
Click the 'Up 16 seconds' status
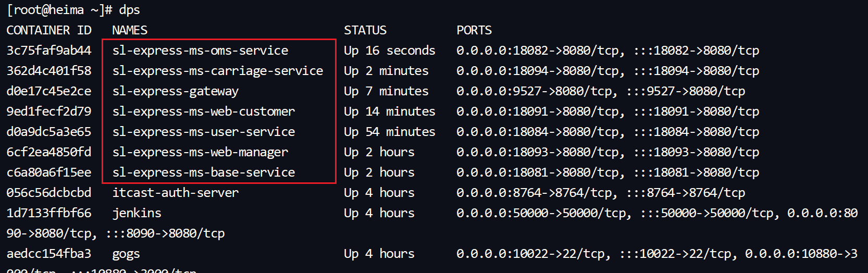coord(390,51)
